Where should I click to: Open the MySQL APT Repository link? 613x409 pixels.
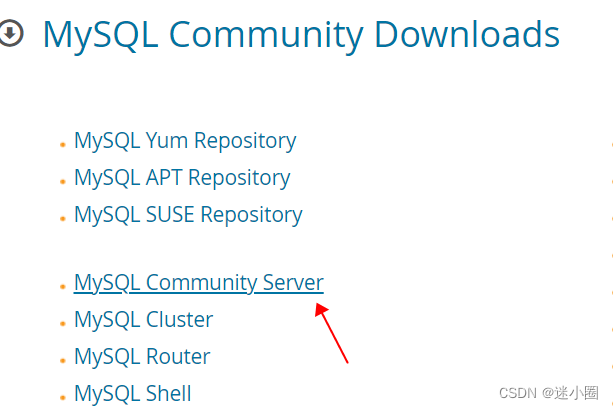click(x=182, y=178)
